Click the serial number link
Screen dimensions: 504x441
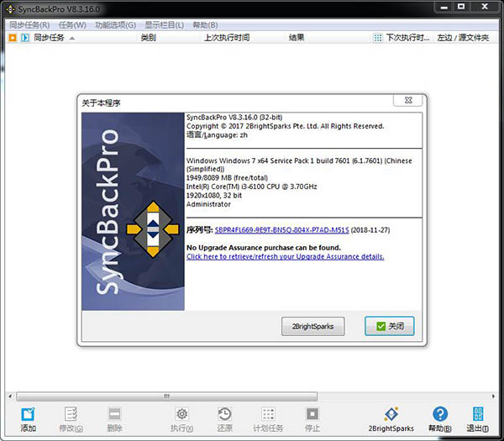[x=281, y=230]
